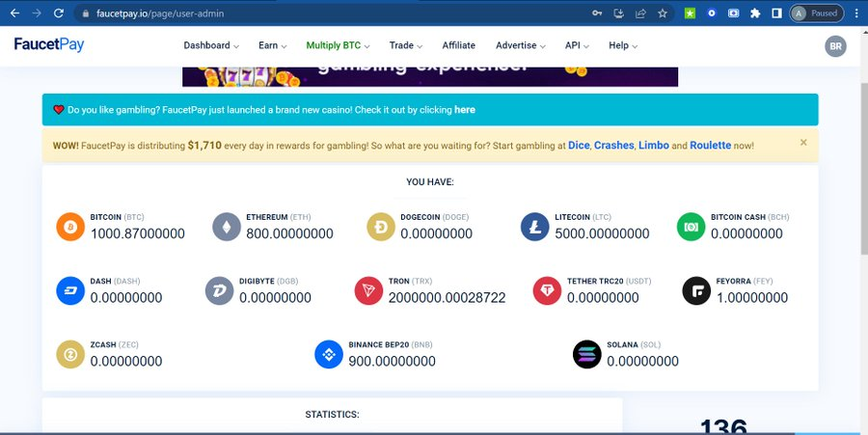Click the STATISTICS: heading
The width and height of the screenshot is (868, 435).
tap(332, 414)
